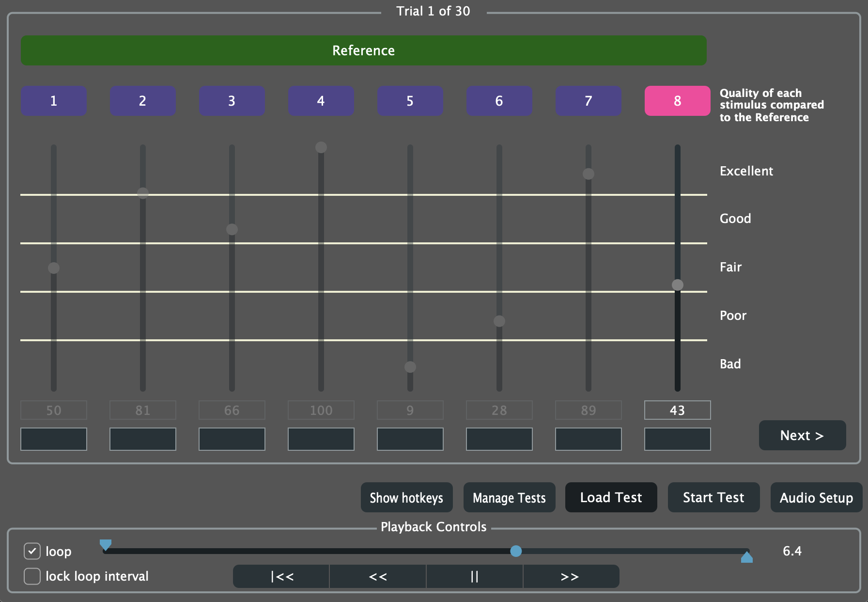Select stimulus button 1
Image resolution: width=868 pixels, height=602 pixels.
54,101
